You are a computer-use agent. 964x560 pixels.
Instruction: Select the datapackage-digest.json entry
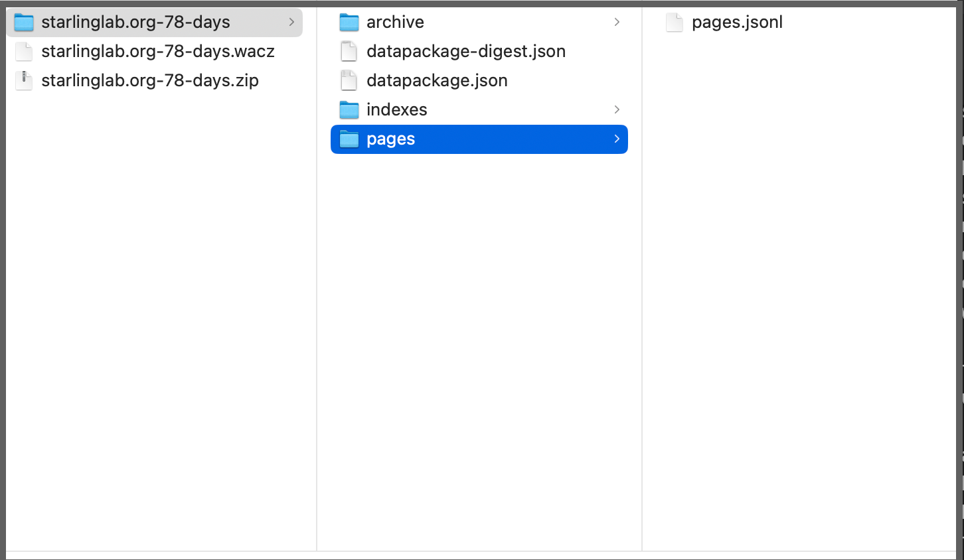(x=466, y=51)
